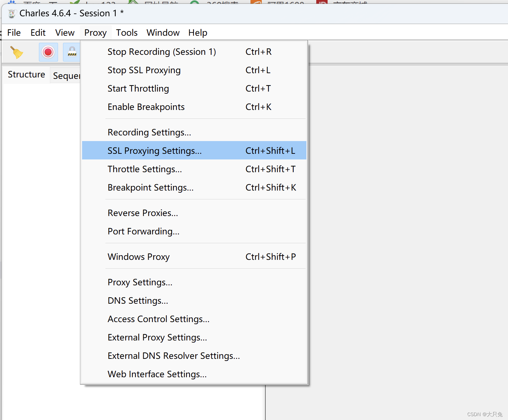This screenshot has width=508, height=420.
Task: Click the Charles app icon in title bar
Action: coord(12,13)
